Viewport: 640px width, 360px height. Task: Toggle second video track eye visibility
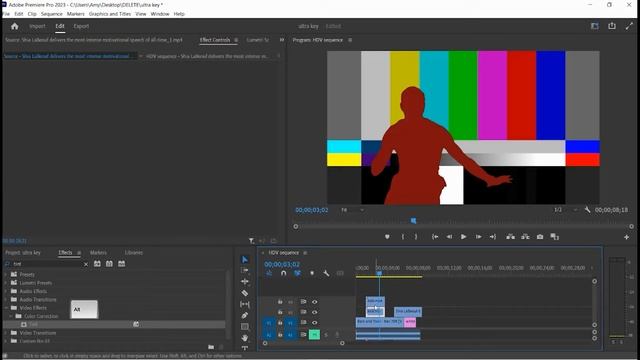click(x=315, y=312)
